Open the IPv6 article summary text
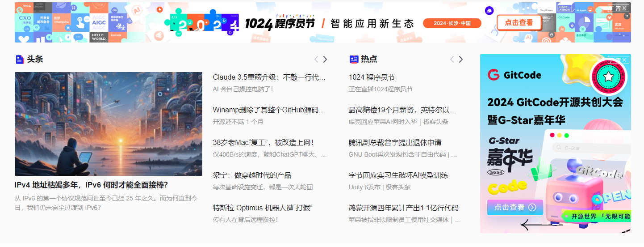The width and height of the screenshot is (644, 247). (106, 203)
